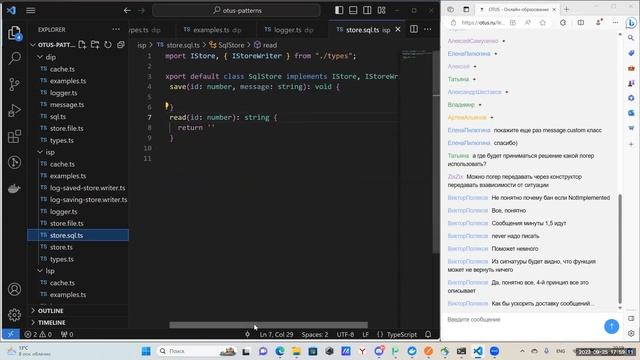Collapse all folders in Explorer
The image size is (640, 360).
tap(121, 44)
